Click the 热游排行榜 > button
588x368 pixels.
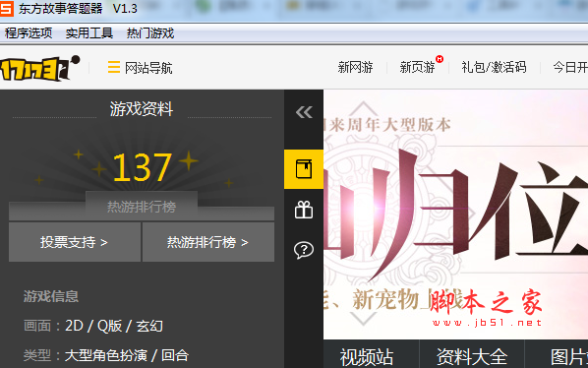[x=208, y=242]
